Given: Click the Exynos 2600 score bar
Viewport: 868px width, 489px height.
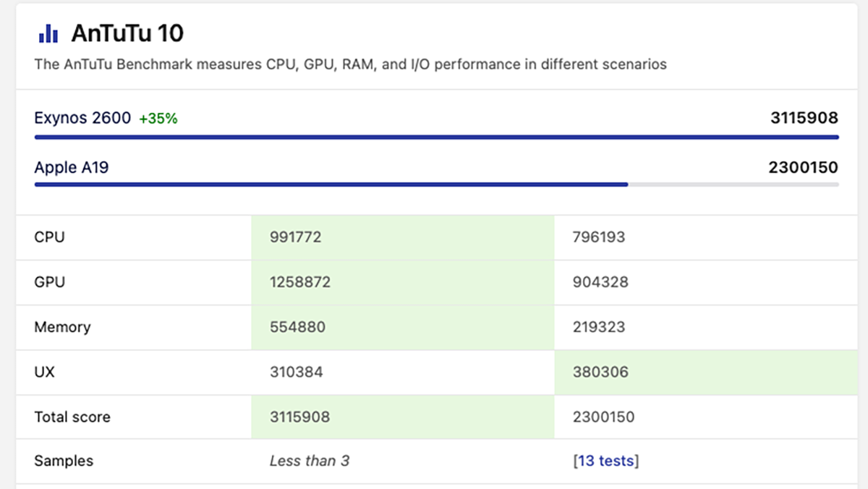Looking at the screenshot, I should [x=436, y=137].
